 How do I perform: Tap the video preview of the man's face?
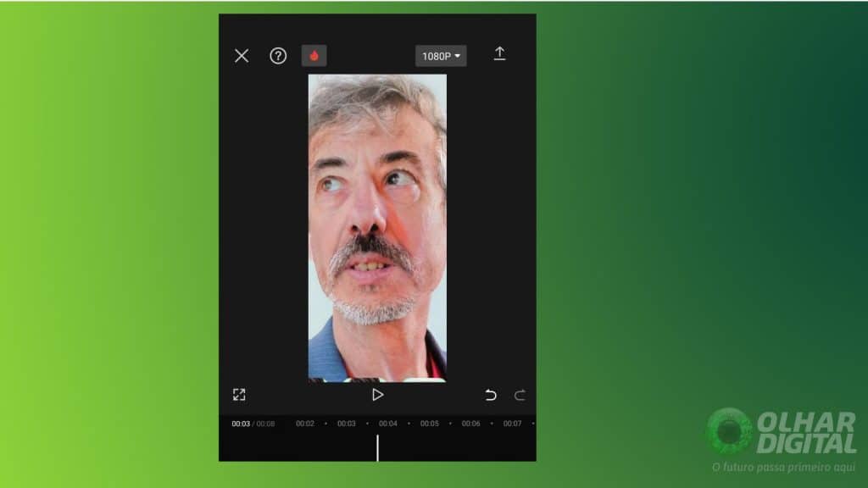click(x=377, y=227)
